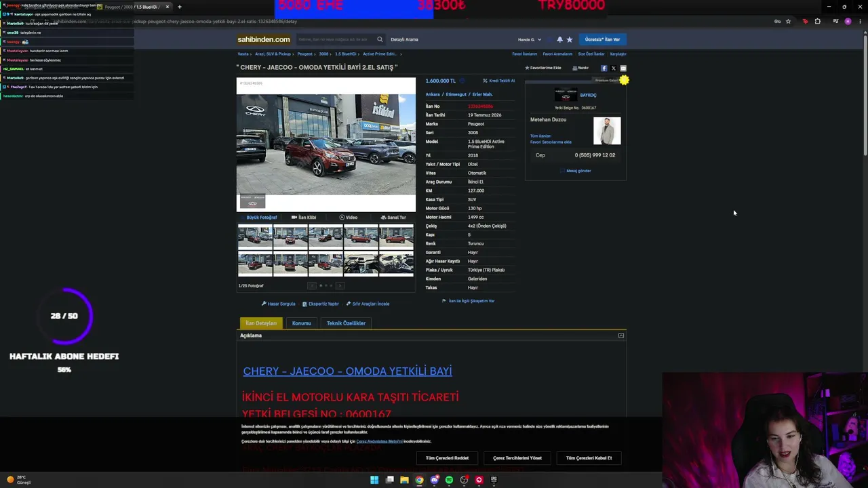Open Chrome from the taskbar
Viewport: 868px width, 488px height.
(x=419, y=480)
